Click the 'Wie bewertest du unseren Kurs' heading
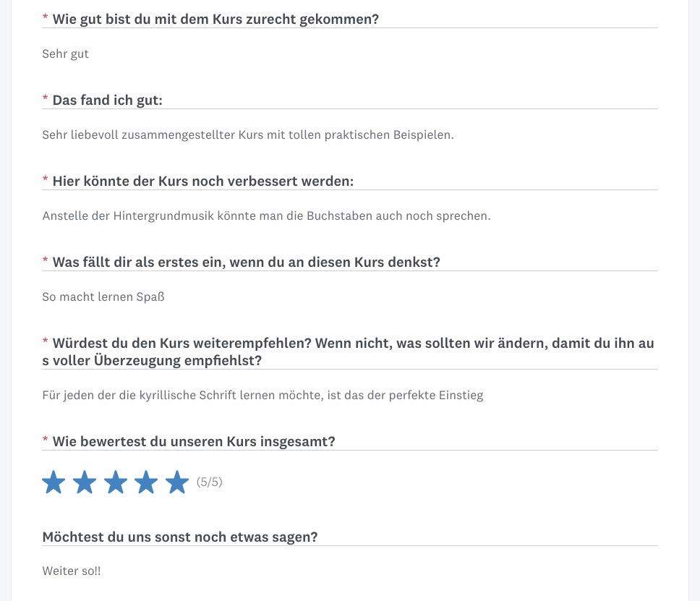This screenshot has height=601, width=700. click(194, 441)
